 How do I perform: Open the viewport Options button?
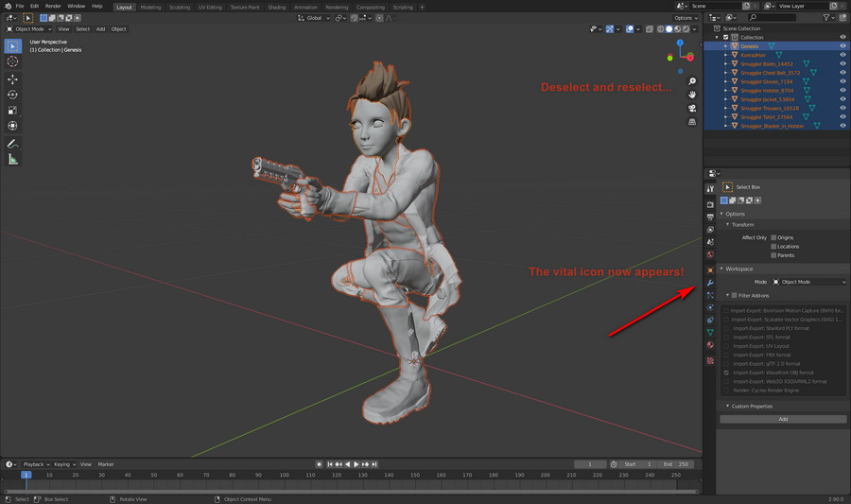pos(686,18)
